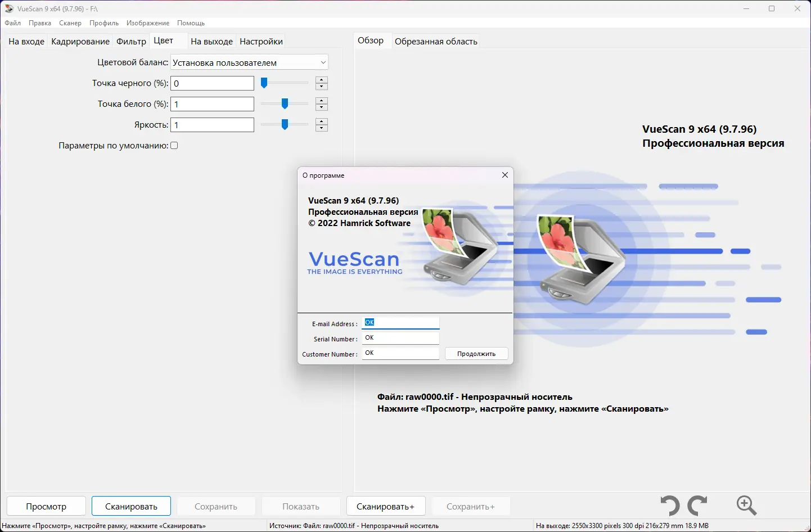The image size is (811, 532).
Task: Open the Профиль menu
Action: click(104, 23)
